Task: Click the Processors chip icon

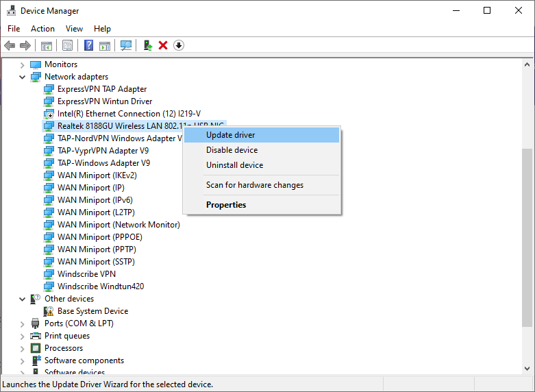Action: [36, 348]
